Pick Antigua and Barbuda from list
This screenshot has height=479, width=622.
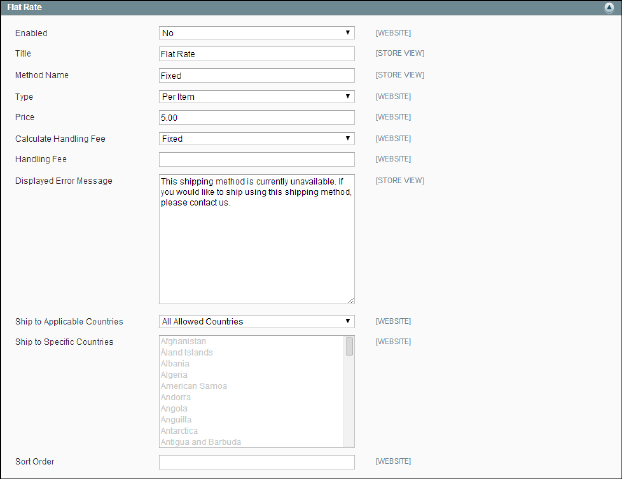point(201,442)
